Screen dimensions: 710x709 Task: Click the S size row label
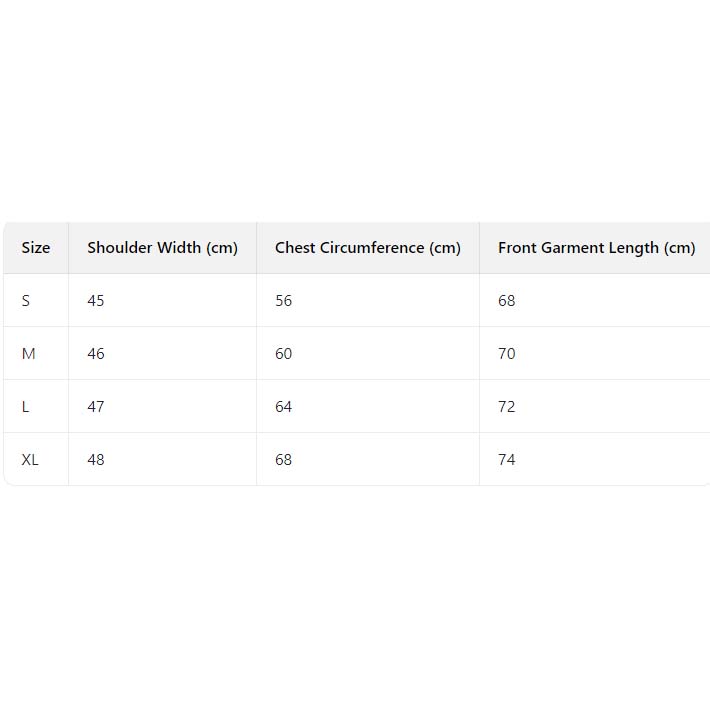point(26,301)
